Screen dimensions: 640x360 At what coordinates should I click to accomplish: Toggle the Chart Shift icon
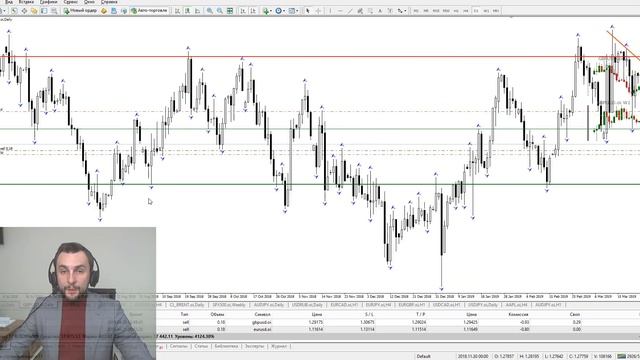(x=253, y=11)
